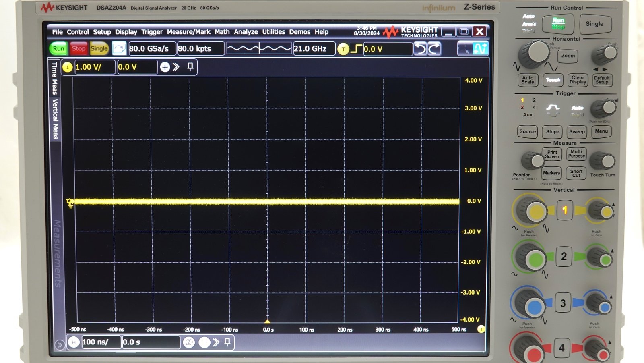Toggle the lit Touch hardware key

coord(553,80)
